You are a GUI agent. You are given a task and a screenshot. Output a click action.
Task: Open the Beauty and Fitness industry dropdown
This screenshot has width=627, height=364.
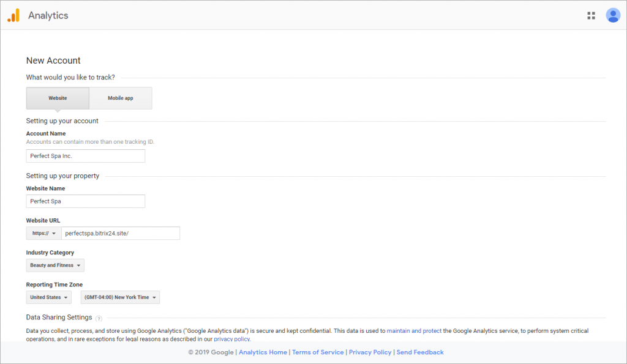pyautogui.click(x=55, y=266)
